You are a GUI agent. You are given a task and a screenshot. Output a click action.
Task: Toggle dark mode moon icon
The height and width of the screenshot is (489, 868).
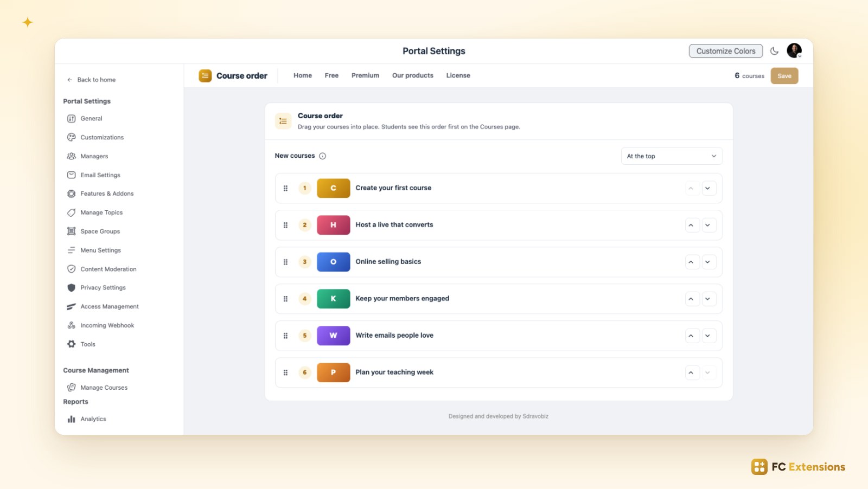(774, 51)
